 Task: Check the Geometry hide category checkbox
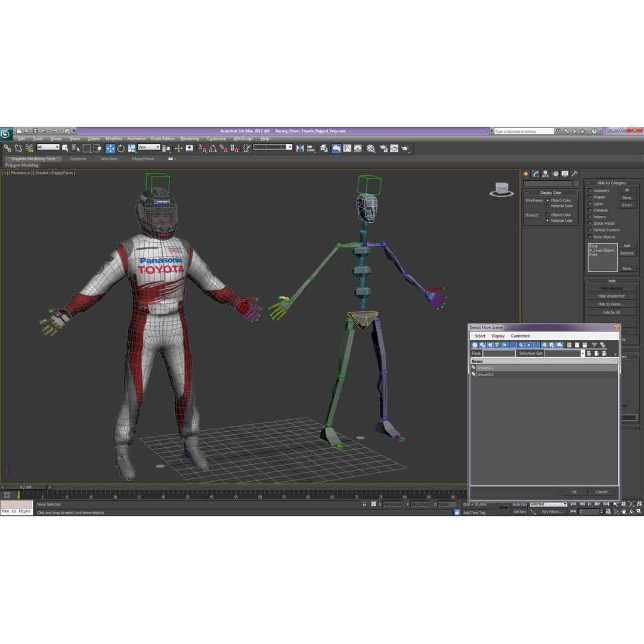590,191
